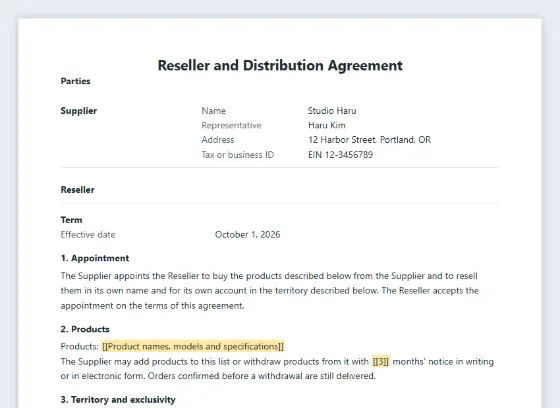Click the Products: label before placeholder

pos(80,347)
